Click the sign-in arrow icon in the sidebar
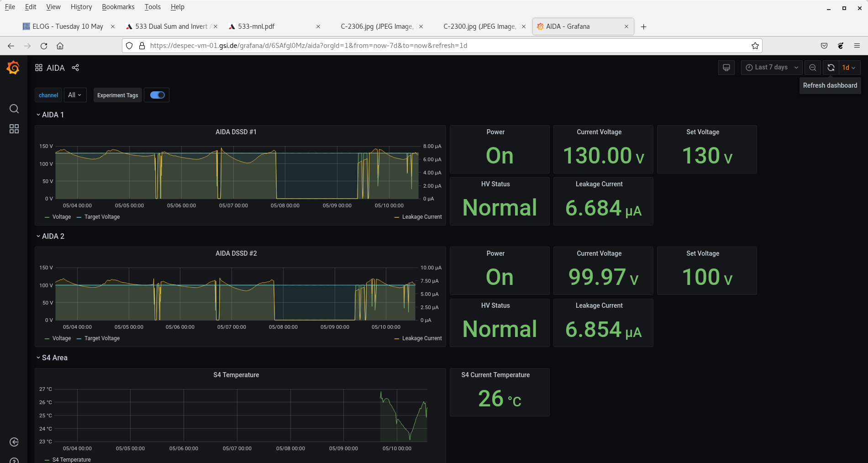868x463 pixels. pyautogui.click(x=14, y=442)
